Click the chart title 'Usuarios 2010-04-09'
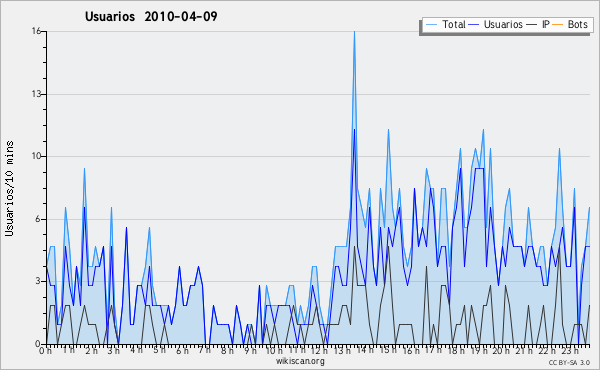This screenshot has height=370, width=600. [151, 16]
